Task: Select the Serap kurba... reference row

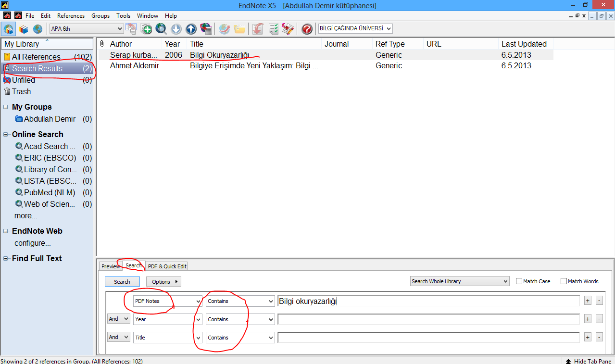Action: (326, 55)
